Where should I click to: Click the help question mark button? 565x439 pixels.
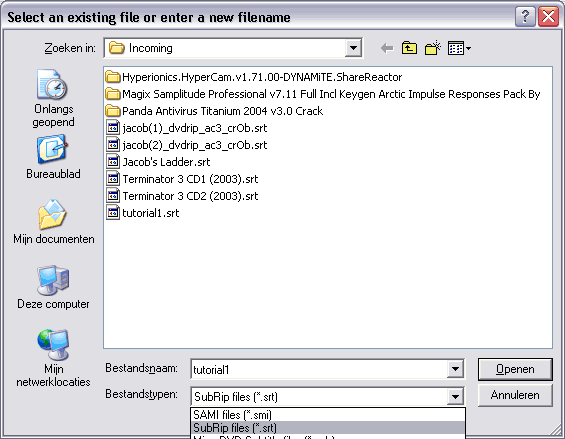click(525, 17)
